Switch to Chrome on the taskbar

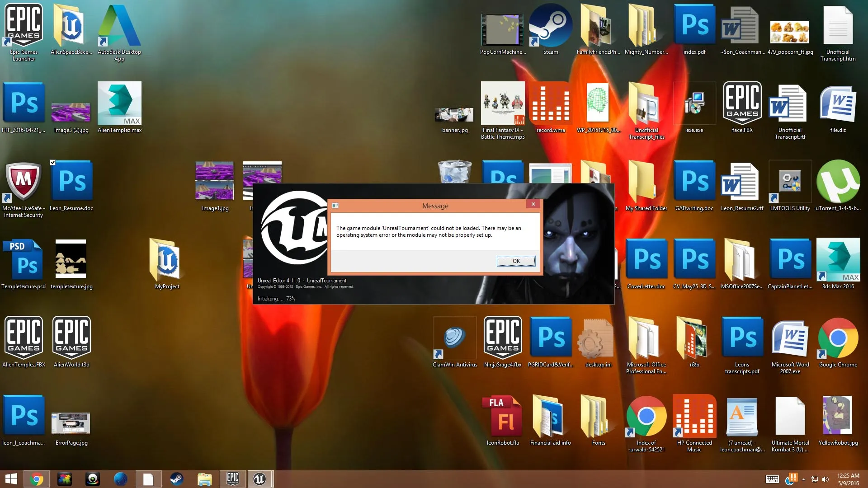pyautogui.click(x=37, y=479)
